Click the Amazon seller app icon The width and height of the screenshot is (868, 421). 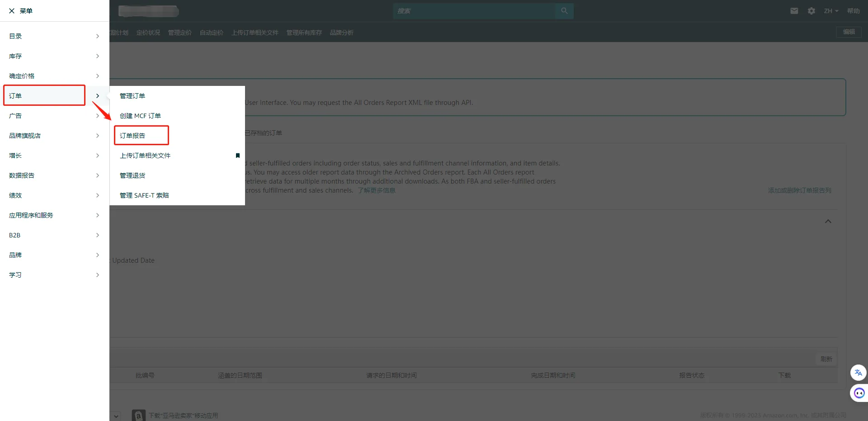[x=138, y=415]
